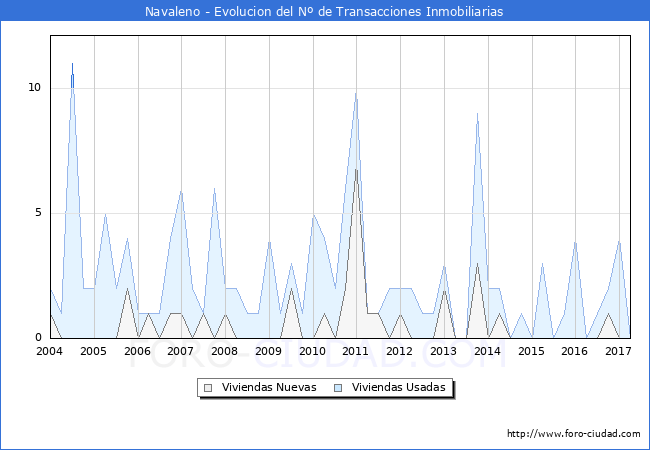Select the 'Viviendas Nuevas' legend label
The height and width of the screenshot is (450, 650).
click(x=269, y=387)
